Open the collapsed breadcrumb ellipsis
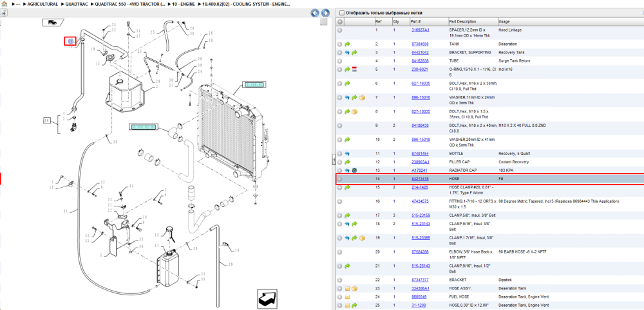The image size is (644, 310). (x=18, y=4)
